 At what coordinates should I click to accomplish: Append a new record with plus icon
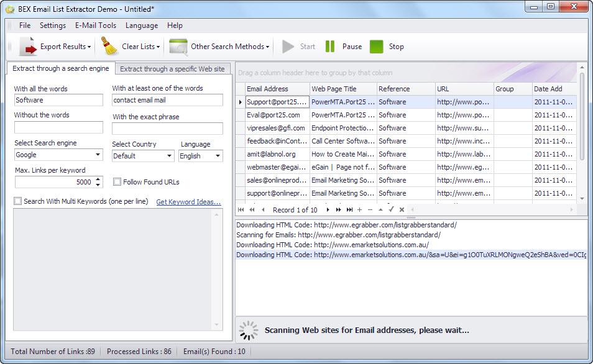360,209
